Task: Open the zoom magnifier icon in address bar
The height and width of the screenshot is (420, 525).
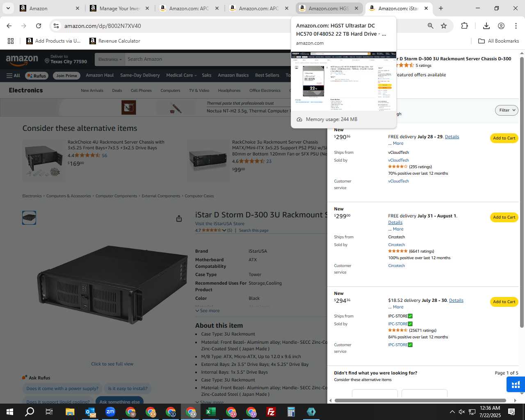Action: click(x=430, y=26)
